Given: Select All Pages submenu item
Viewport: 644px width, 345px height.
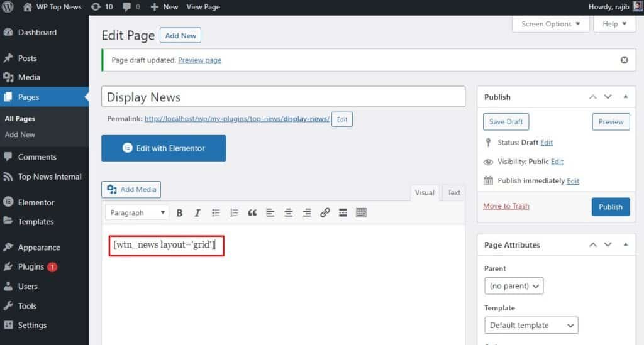Looking at the screenshot, I should pos(19,119).
